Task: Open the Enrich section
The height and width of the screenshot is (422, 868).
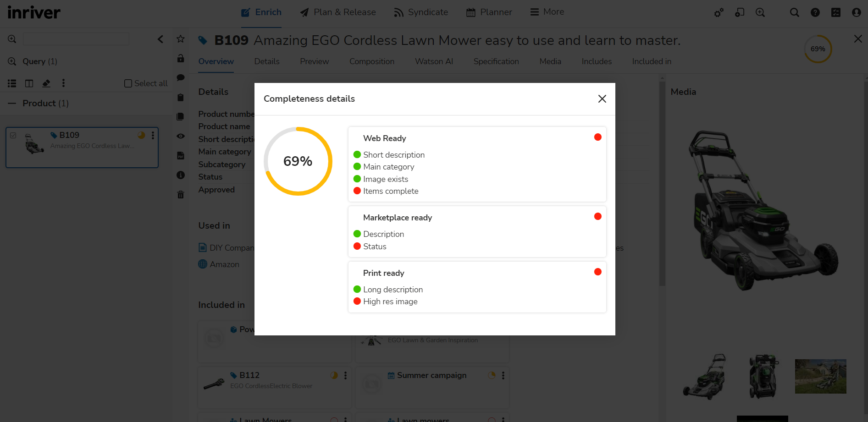Action: 261,12
